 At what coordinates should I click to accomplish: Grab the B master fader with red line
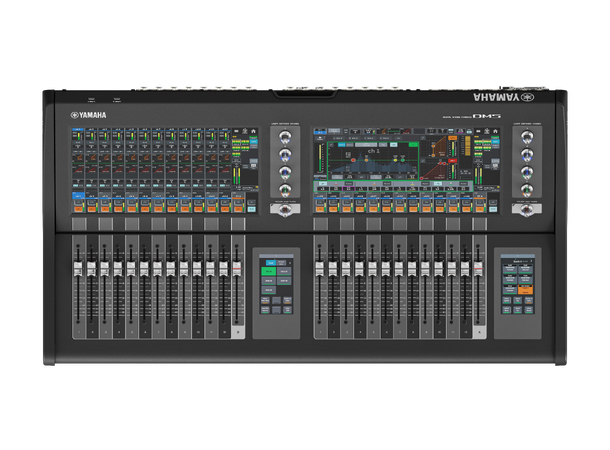click(237, 269)
